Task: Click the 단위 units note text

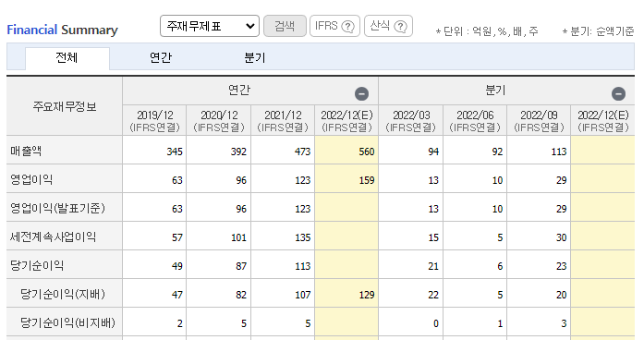Action: 487,31
